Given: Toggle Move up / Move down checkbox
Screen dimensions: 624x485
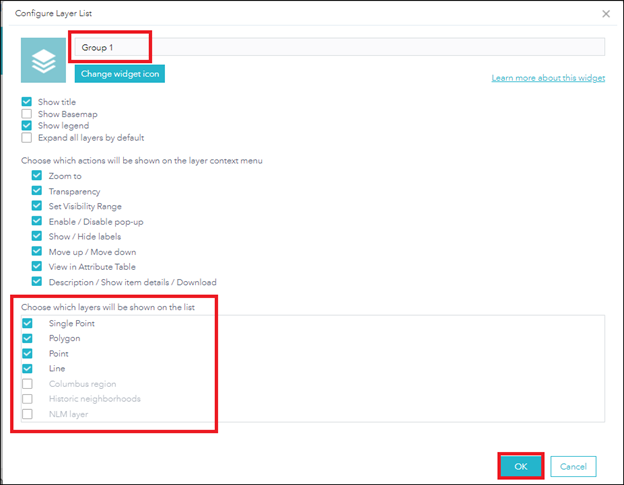Looking at the screenshot, I should tap(37, 251).
